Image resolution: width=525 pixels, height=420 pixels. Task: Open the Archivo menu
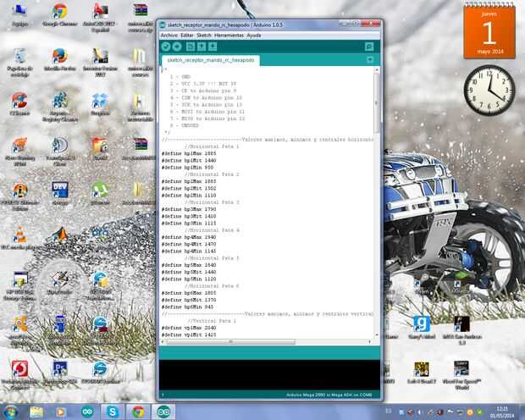(x=169, y=36)
